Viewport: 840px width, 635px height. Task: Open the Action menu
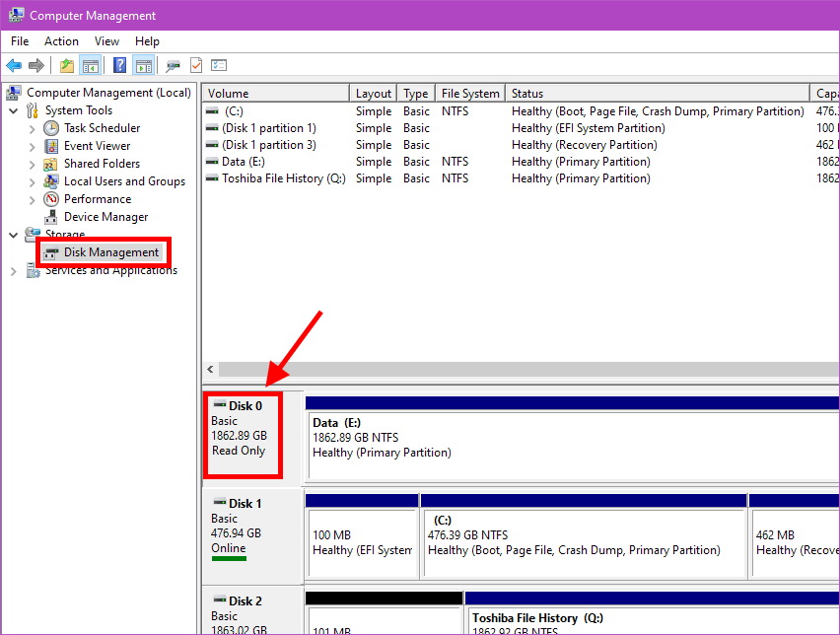[61, 40]
